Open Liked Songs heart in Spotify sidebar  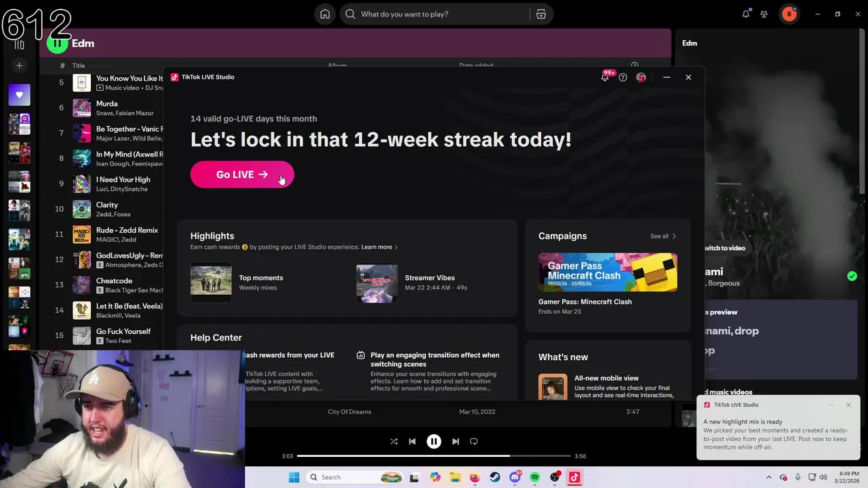tap(19, 95)
